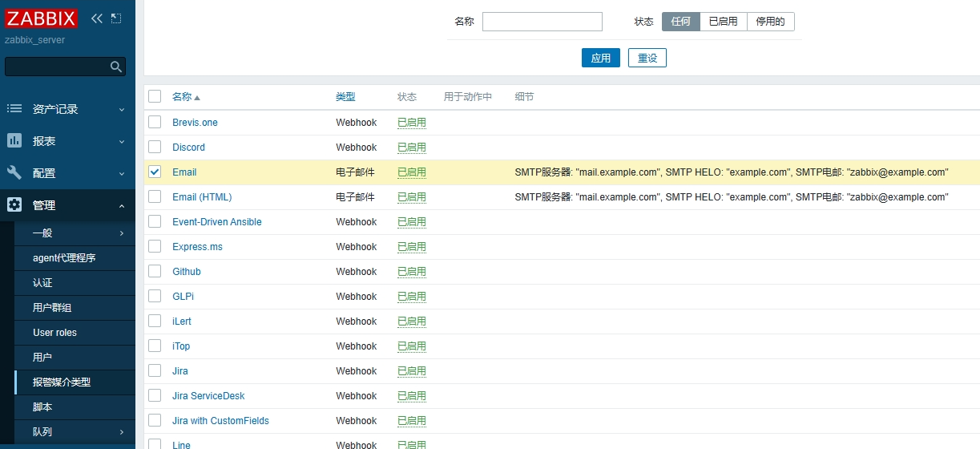Expand the 队列 submenu arrow

(x=122, y=432)
